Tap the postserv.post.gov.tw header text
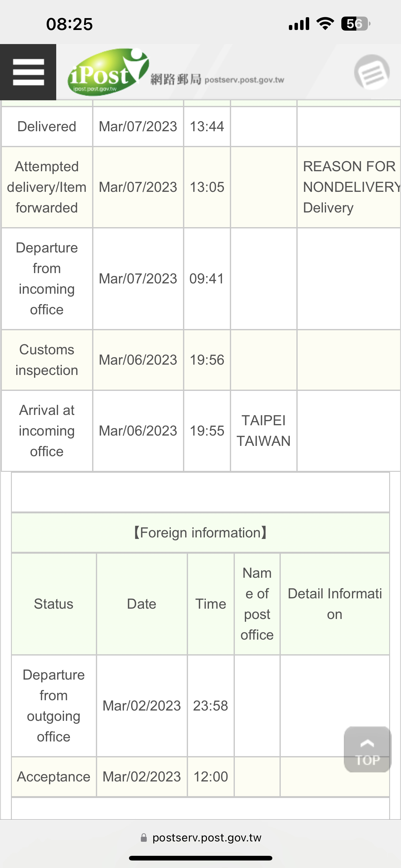 coord(245,80)
